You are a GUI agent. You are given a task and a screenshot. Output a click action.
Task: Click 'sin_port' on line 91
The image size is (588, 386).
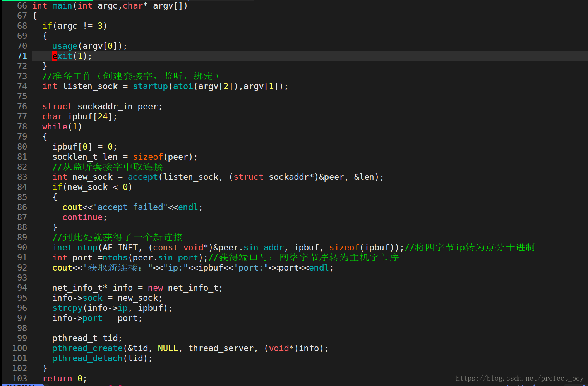[x=178, y=258]
